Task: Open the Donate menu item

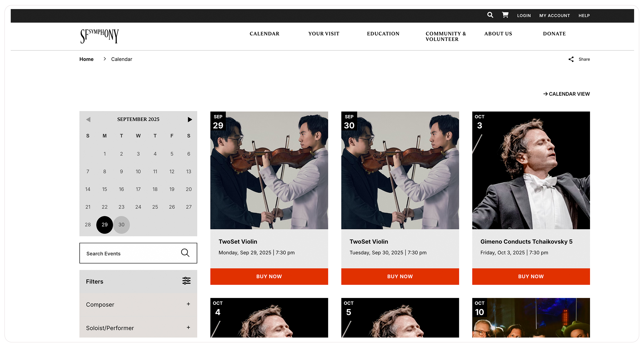Action: 554,34
